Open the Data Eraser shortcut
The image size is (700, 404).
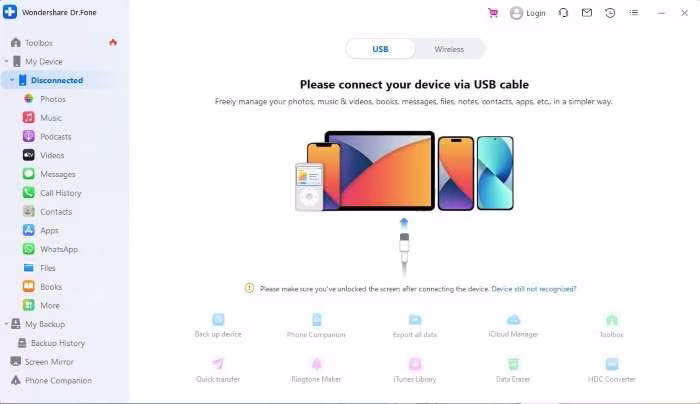(x=513, y=371)
